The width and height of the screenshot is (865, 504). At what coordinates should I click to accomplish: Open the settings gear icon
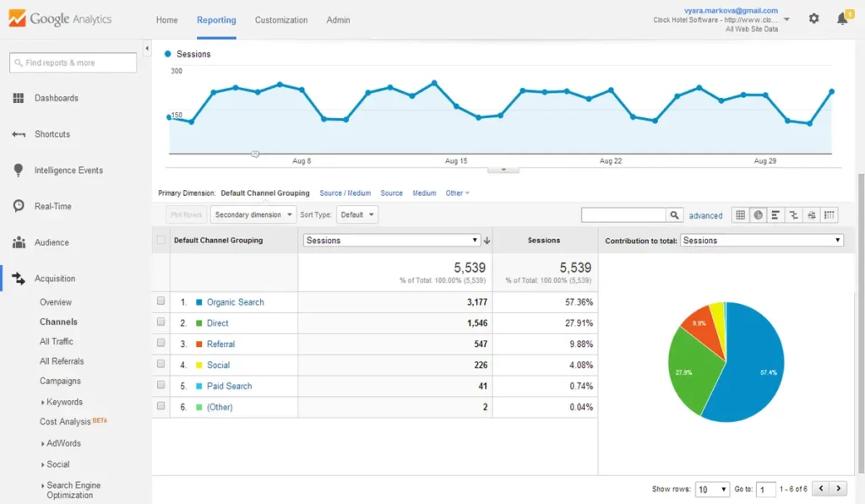click(x=813, y=19)
